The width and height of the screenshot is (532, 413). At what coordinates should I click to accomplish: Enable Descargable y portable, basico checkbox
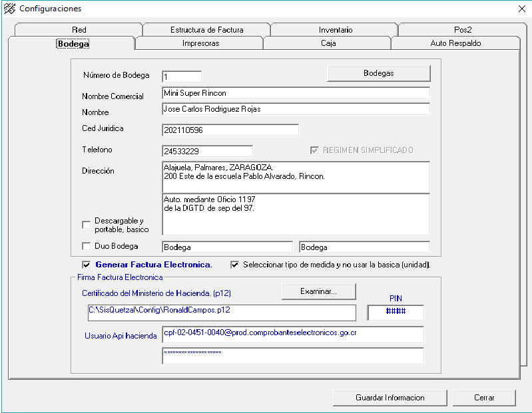[x=86, y=225]
